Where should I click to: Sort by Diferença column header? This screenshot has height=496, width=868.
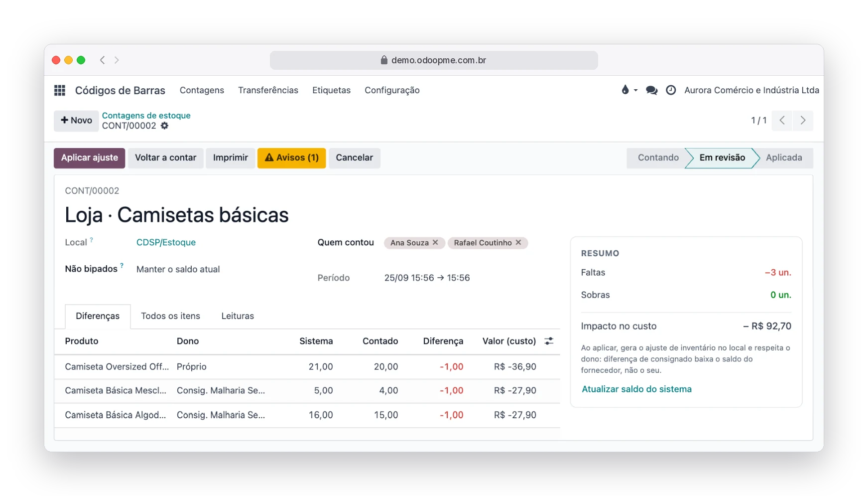[x=443, y=341]
